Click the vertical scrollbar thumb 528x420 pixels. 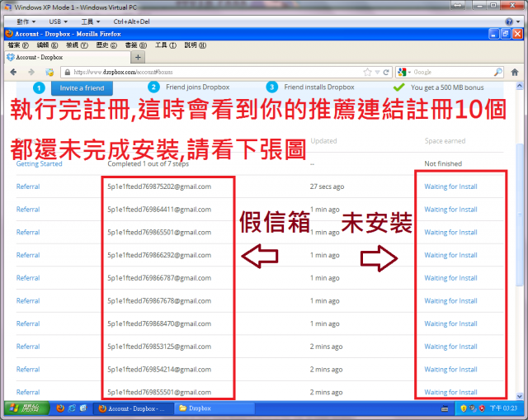[519, 215]
